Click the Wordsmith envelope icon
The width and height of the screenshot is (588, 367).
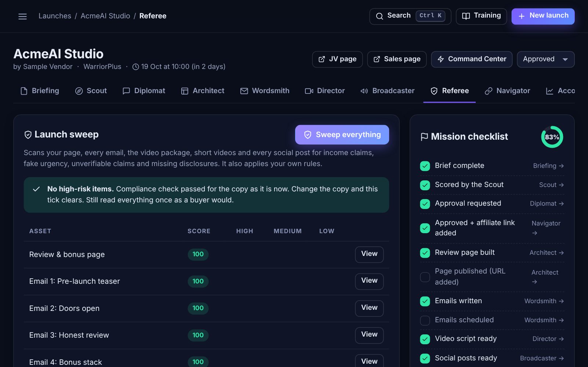tap(244, 91)
